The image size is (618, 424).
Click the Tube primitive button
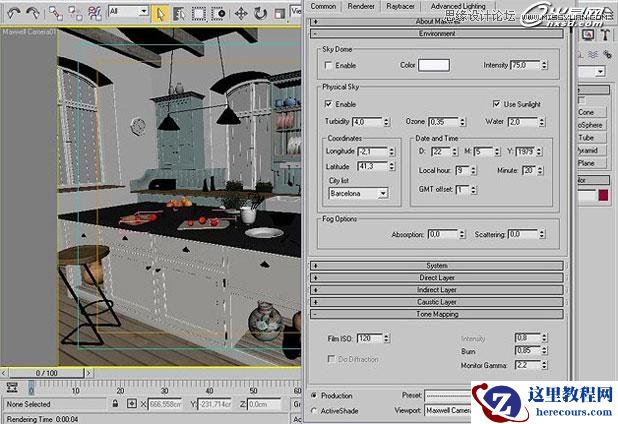[x=592, y=138]
